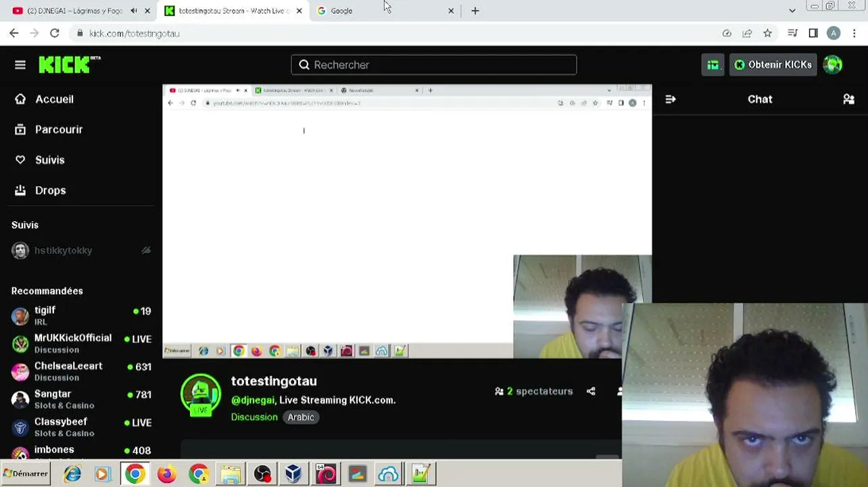Collapse the Chat panel
The width and height of the screenshot is (868, 487).
[671, 99]
